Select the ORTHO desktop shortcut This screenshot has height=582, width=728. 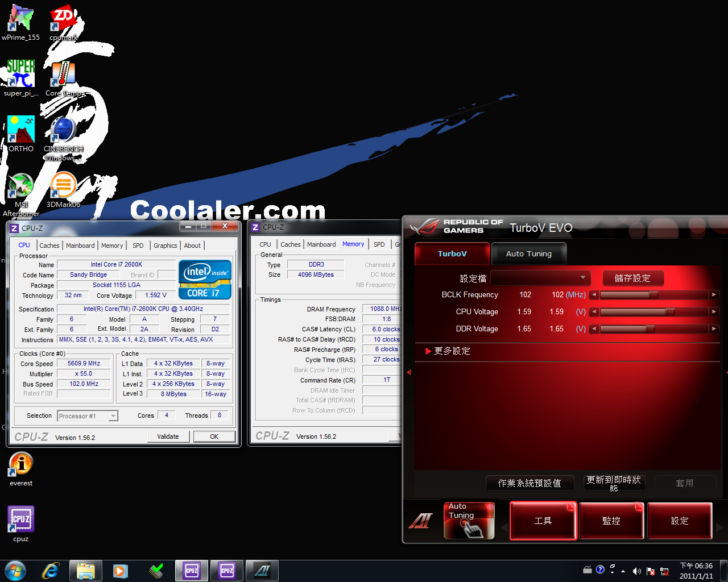[21, 134]
